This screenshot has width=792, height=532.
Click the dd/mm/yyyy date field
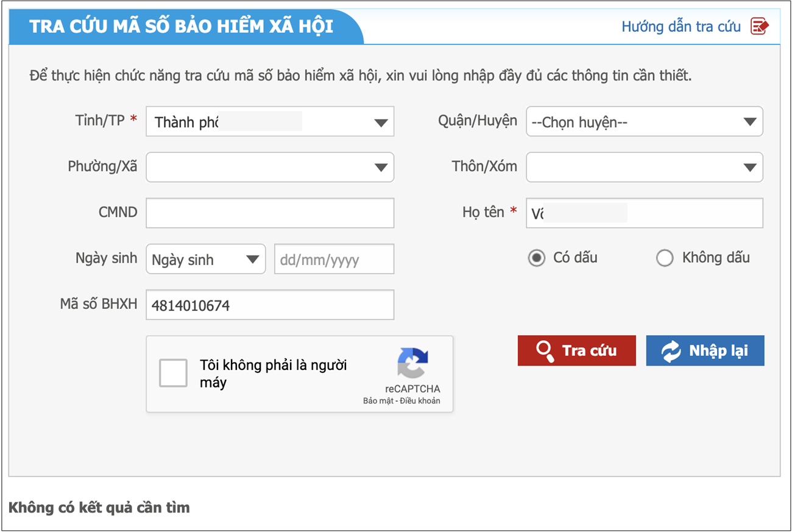coord(334,259)
